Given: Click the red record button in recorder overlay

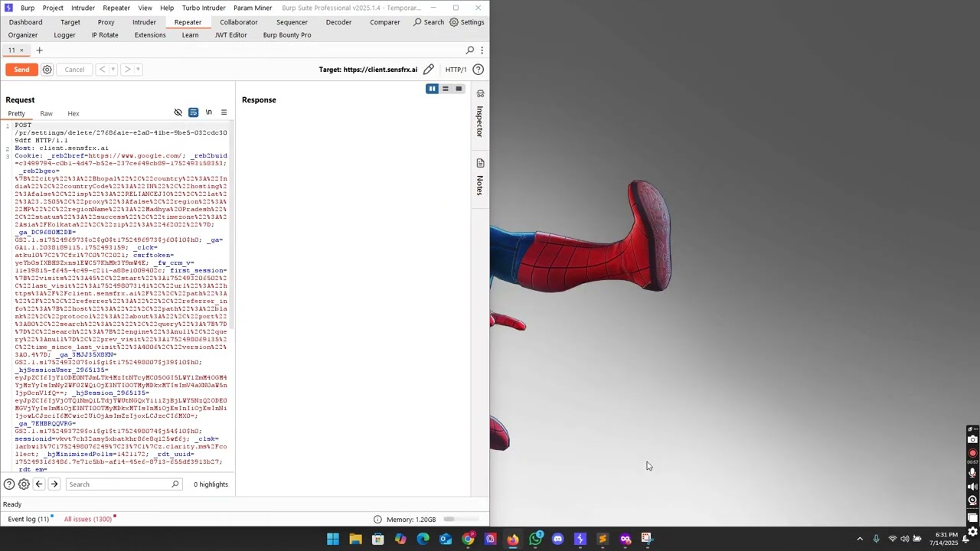Looking at the screenshot, I should (972, 453).
